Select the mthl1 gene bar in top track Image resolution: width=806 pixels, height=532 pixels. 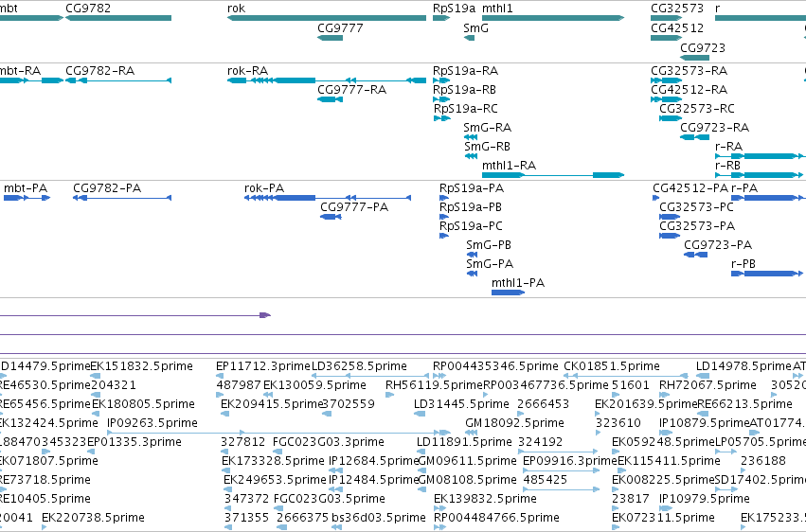pos(553,18)
